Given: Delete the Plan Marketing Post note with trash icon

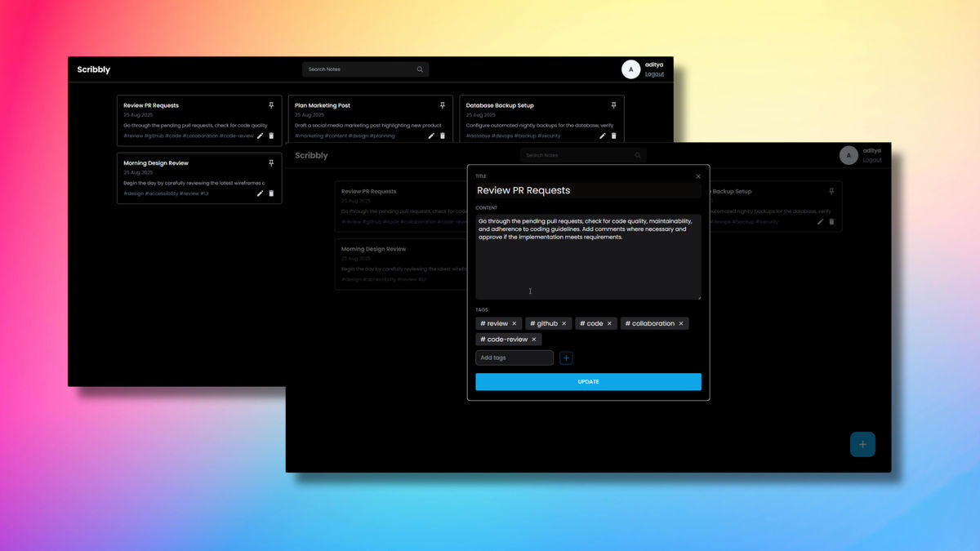Looking at the screenshot, I should click(x=443, y=136).
